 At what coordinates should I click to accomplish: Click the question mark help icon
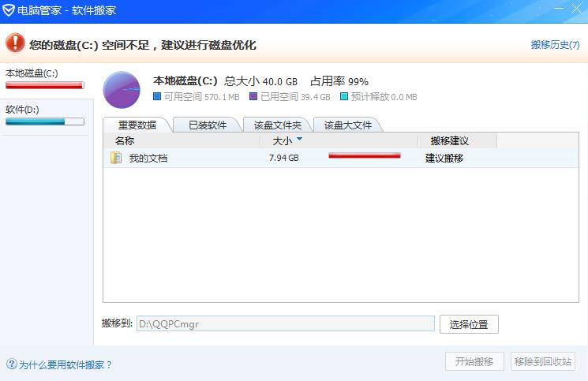pos(12,364)
